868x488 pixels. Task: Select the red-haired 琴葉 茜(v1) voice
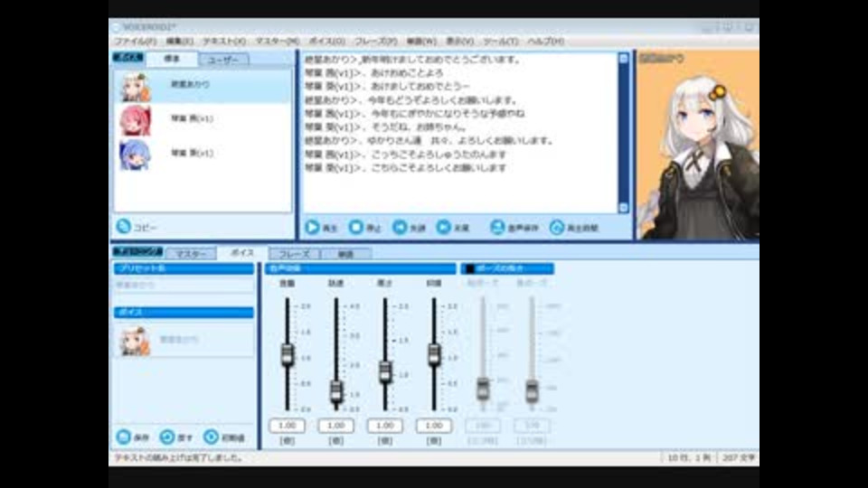[x=135, y=120]
